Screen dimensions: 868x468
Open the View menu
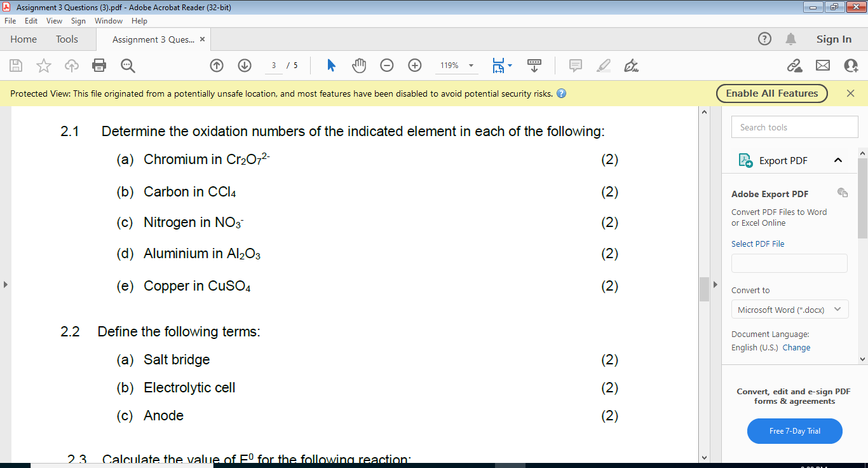54,20
